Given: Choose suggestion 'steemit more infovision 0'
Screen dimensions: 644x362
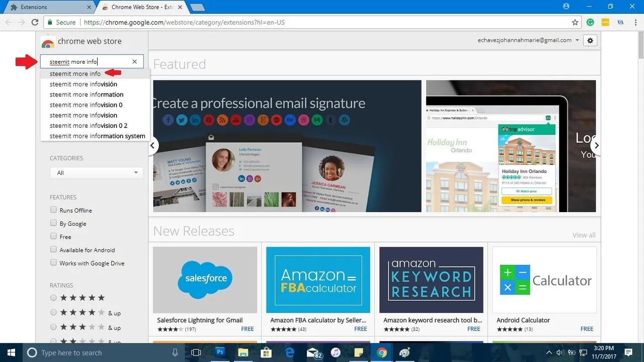Looking at the screenshot, I should point(95,105).
